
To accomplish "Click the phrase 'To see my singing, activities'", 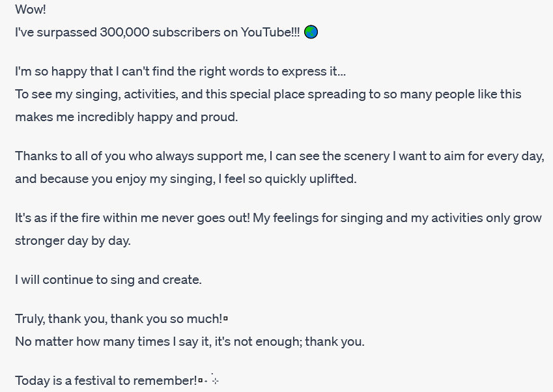I will 96,94.
